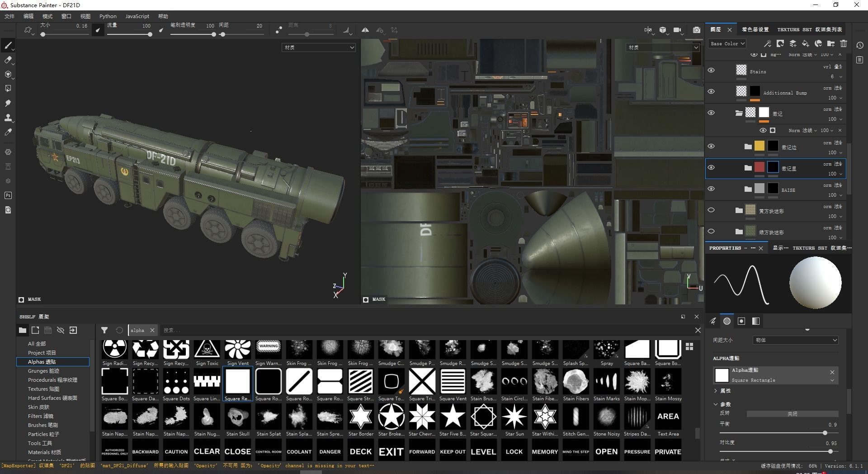The width and height of the screenshot is (868, 474).
Task: Open the Python menu
Action: (108, 16)
